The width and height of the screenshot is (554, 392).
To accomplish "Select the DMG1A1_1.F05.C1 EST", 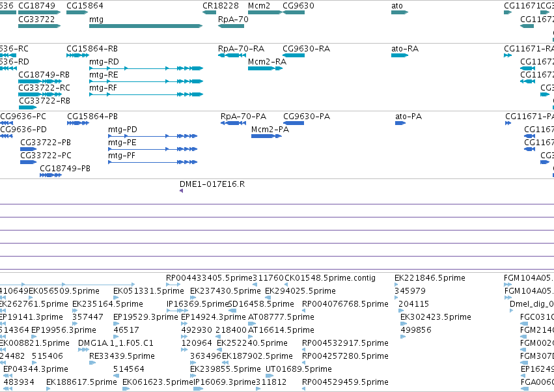I will (83, 350).
